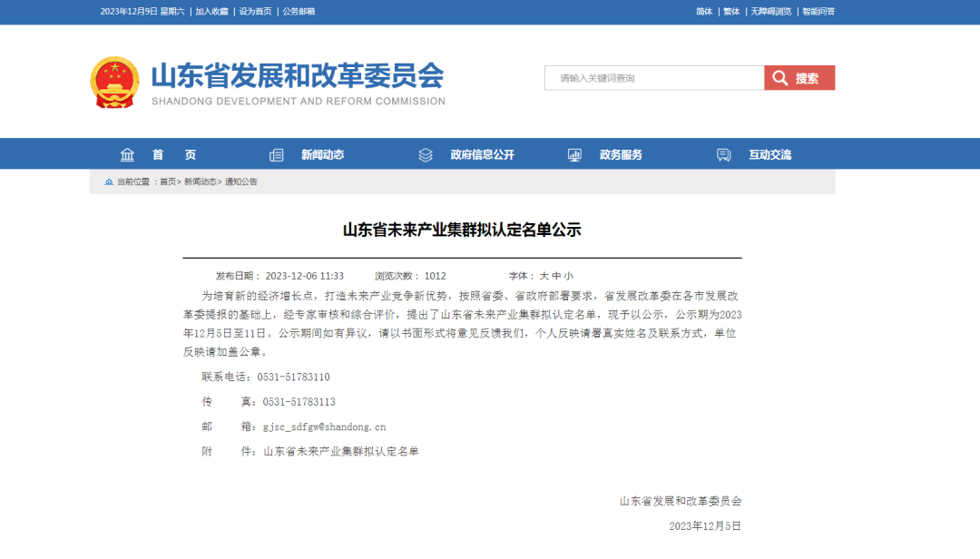Image resolution: width=980 pixels, height=559 pixels.
Task: Click the 设为首页 link
Action: [255, 11]
